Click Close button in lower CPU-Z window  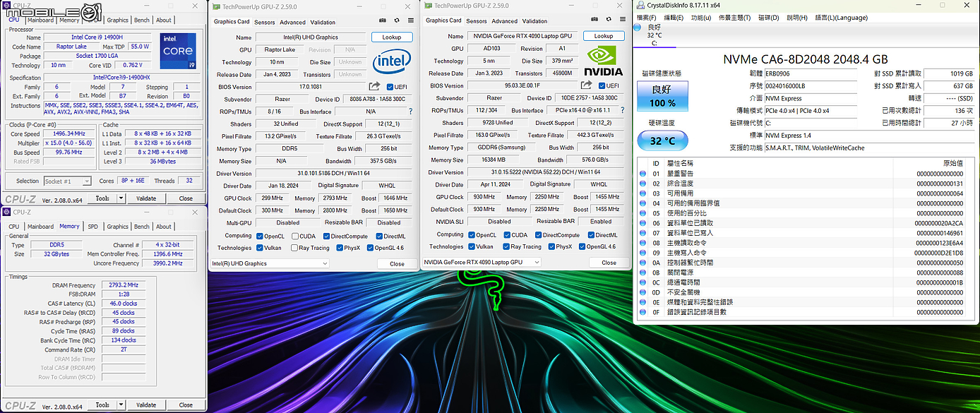(x=186, y=405)
